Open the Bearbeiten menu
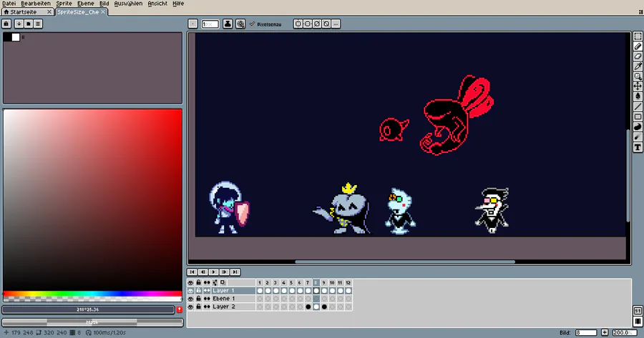Screen dimensions: 644x338 point(36,4)
